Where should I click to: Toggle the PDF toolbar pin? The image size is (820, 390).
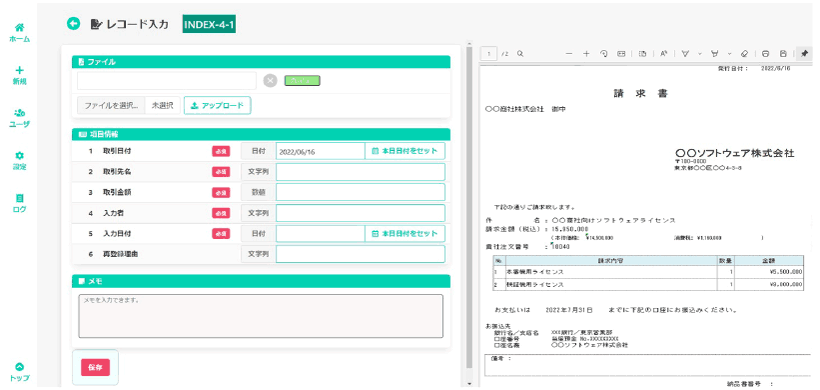[x=804, y=53]
